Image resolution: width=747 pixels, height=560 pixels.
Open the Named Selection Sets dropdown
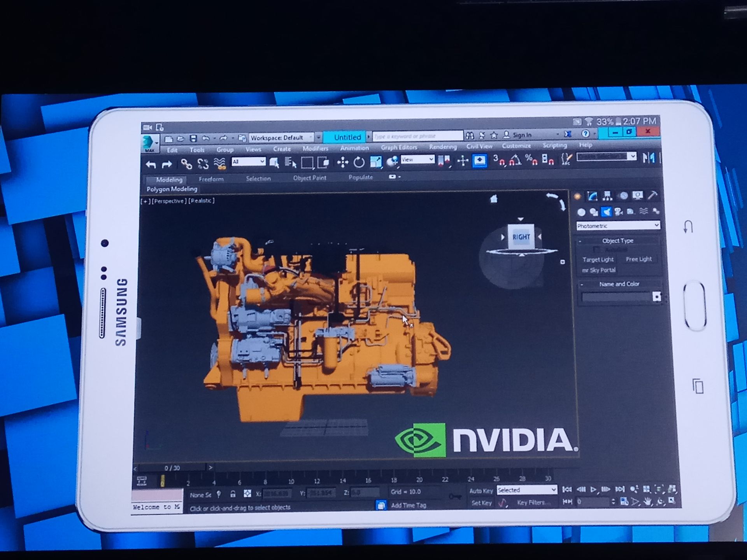(x=606, y=156)
